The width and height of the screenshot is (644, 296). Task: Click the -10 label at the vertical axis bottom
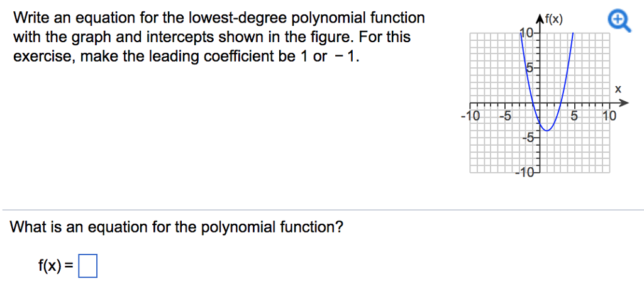(525, 172)
